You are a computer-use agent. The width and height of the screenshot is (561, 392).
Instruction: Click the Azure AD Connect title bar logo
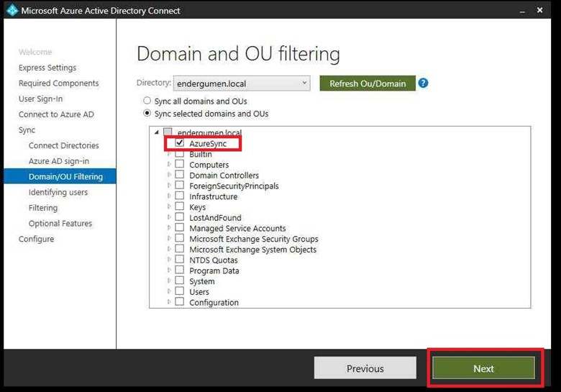(x=12, y=11)
